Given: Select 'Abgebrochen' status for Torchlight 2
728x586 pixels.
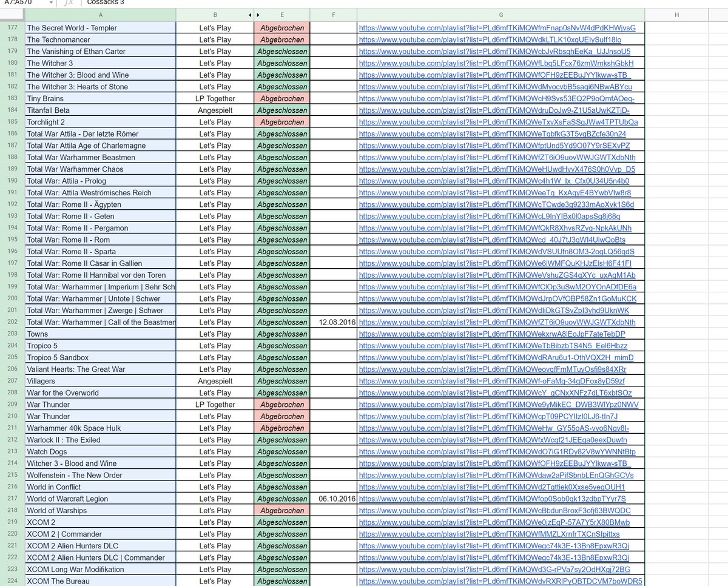Looking at the screenshot, I should tap(282, 122).
